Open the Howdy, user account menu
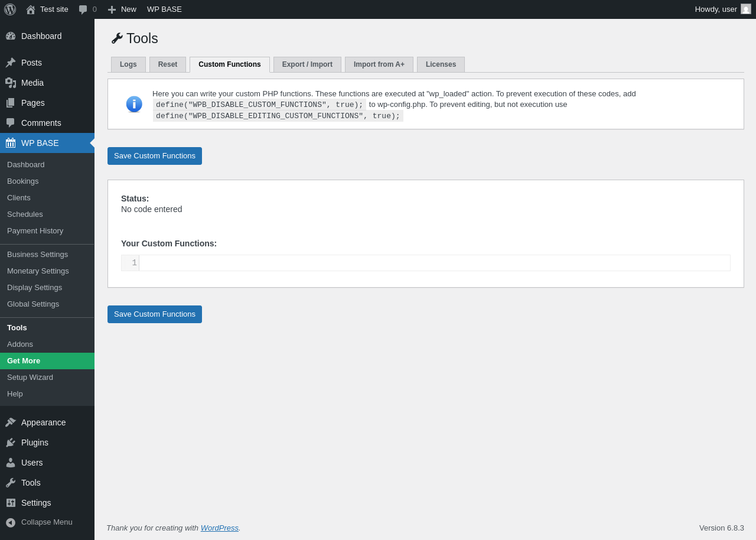This screenshot has height=540, width=756. coord(716,9)
